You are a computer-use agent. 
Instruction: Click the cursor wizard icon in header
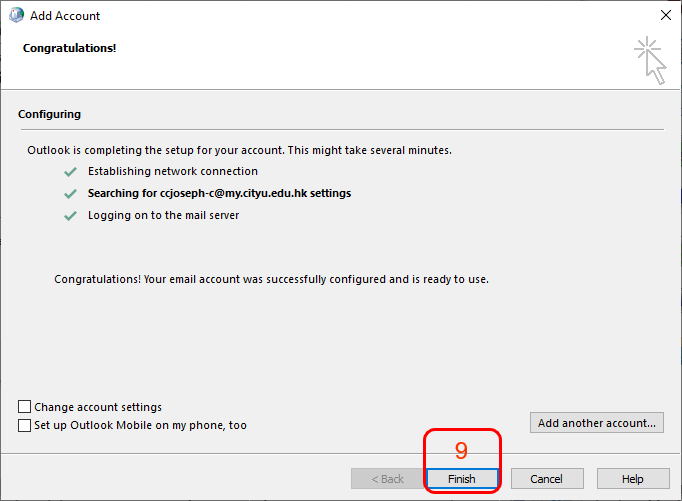650,60
